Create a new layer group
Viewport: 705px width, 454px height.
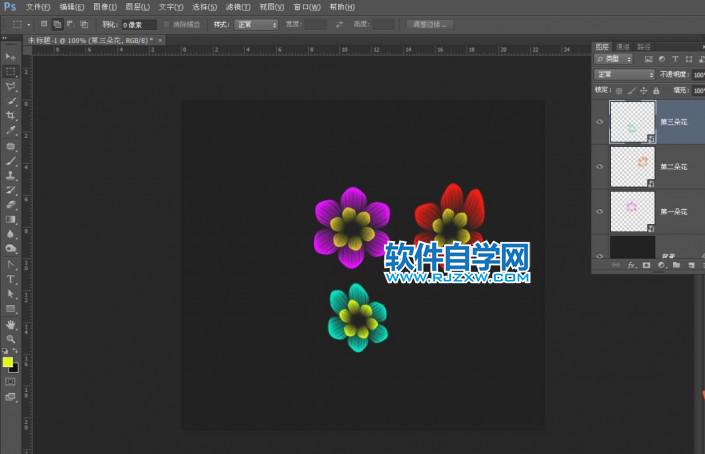pyautogui.click(x=676, y=265)
